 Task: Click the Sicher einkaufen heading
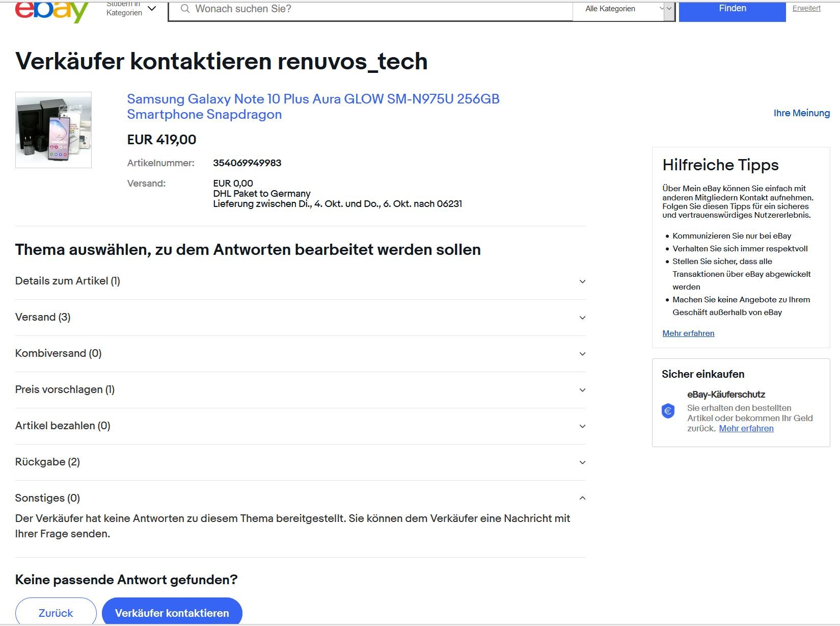point(703,374)
